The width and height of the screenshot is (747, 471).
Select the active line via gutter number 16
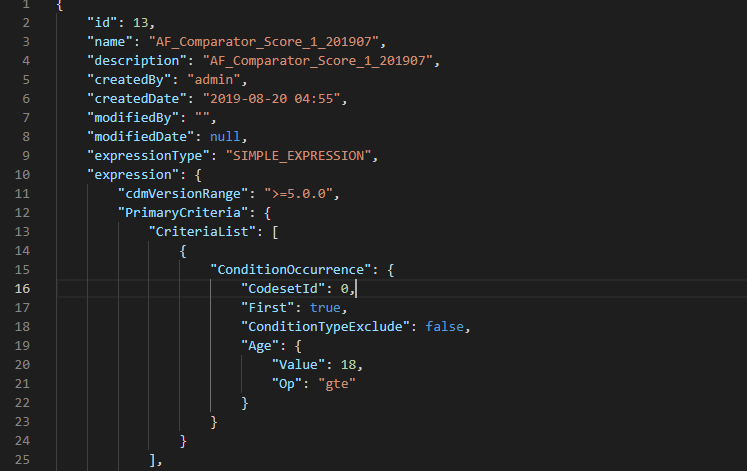[22, 289]
